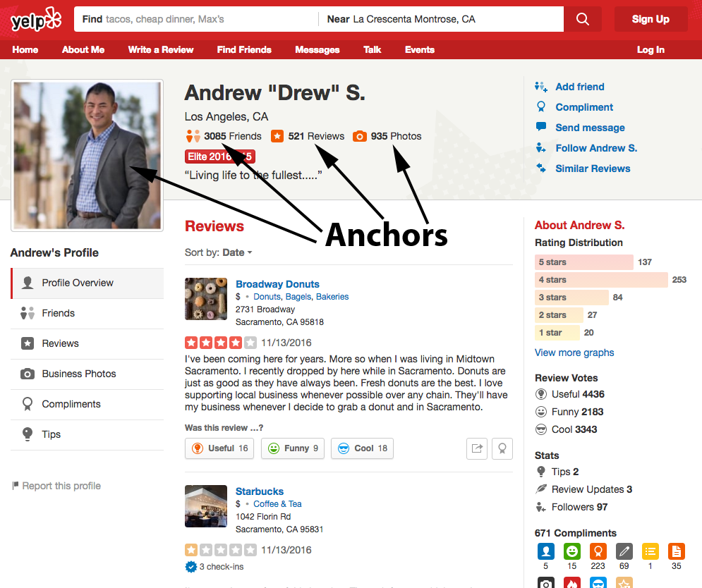Viewport: 702px width, 588px height.
Task: Click the Yelp logo
Action: click(36, 19)
